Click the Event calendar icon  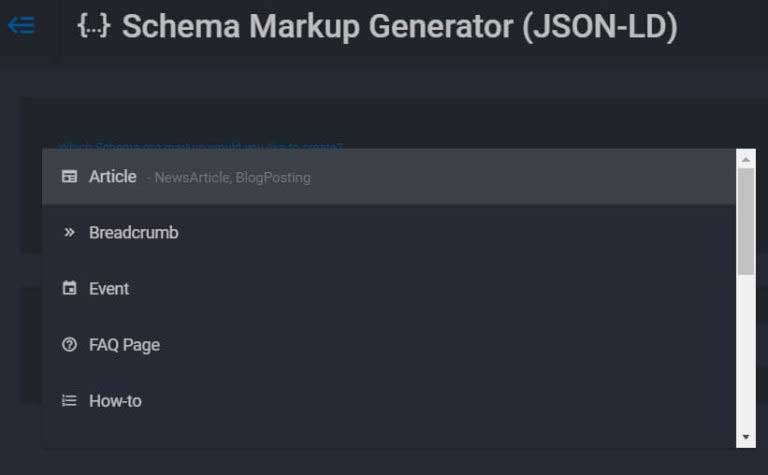coord(70,288)
